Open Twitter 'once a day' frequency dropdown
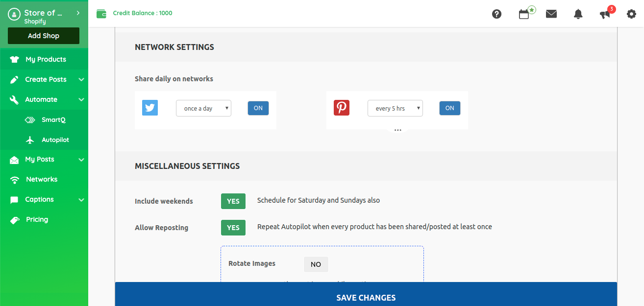 coord(203,108)
